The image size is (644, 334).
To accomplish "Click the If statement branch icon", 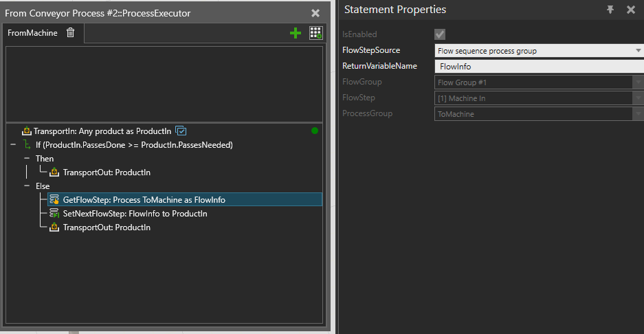I will (x=27, y=145).
